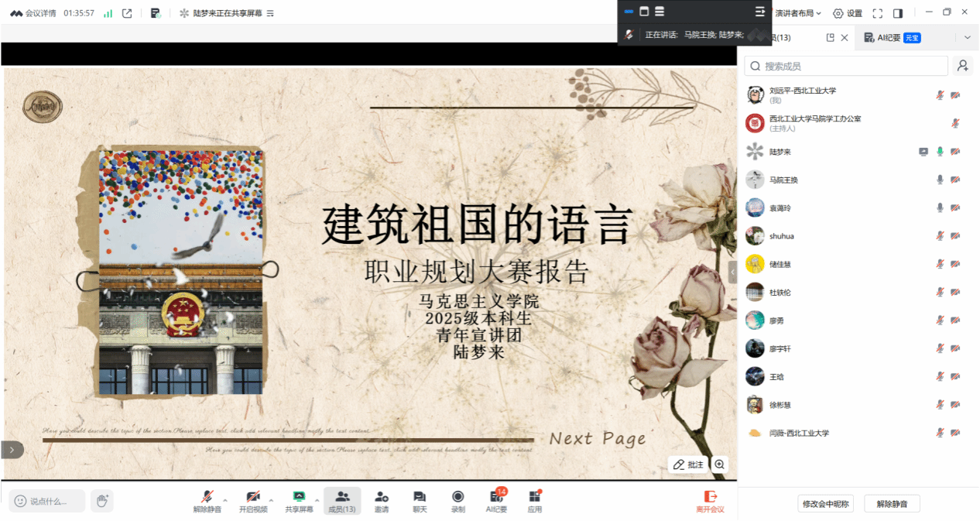Start recording with 录制 icon
980x521 pixels.
(x=457, y=500)
